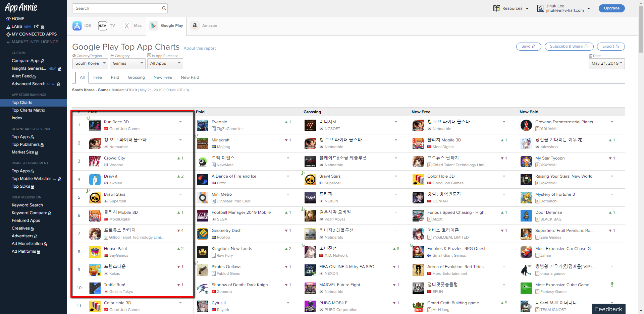
Task: Open the May 21, 2019 date picker
Action: point(606,63)
